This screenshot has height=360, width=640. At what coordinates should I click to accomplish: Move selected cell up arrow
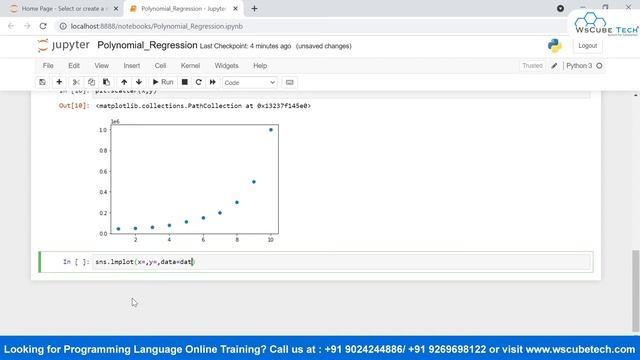(x=124, y=82)
